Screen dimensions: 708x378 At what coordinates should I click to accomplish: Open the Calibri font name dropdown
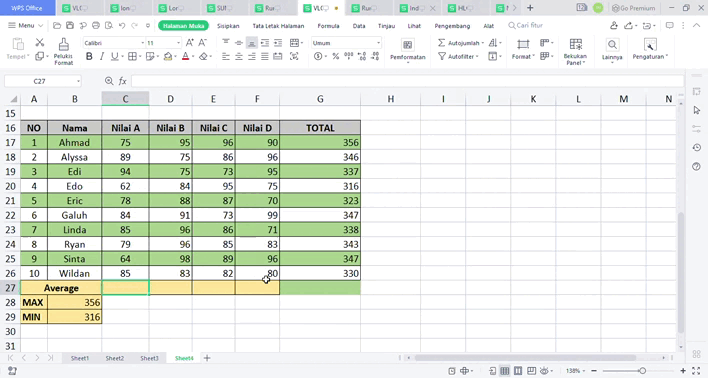tap(142, 43)
